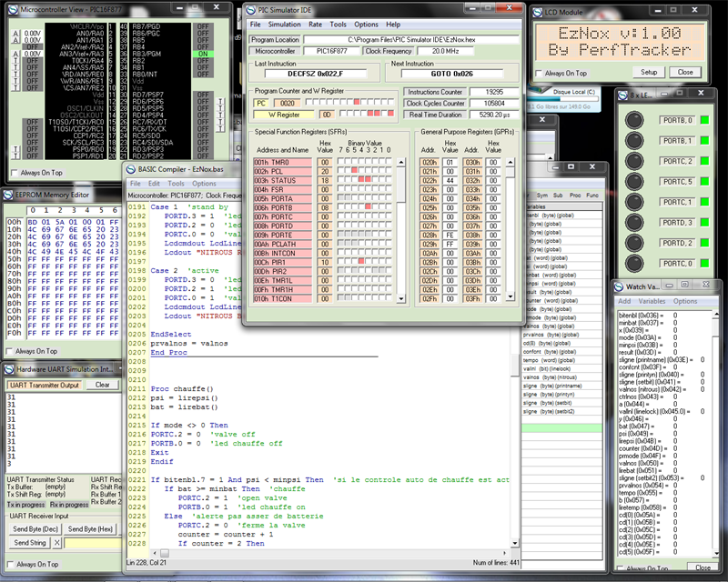This screenshot has width=728, height=582.
Task: Click the ON state box for RB3/PGM
Action: (202, 54)
